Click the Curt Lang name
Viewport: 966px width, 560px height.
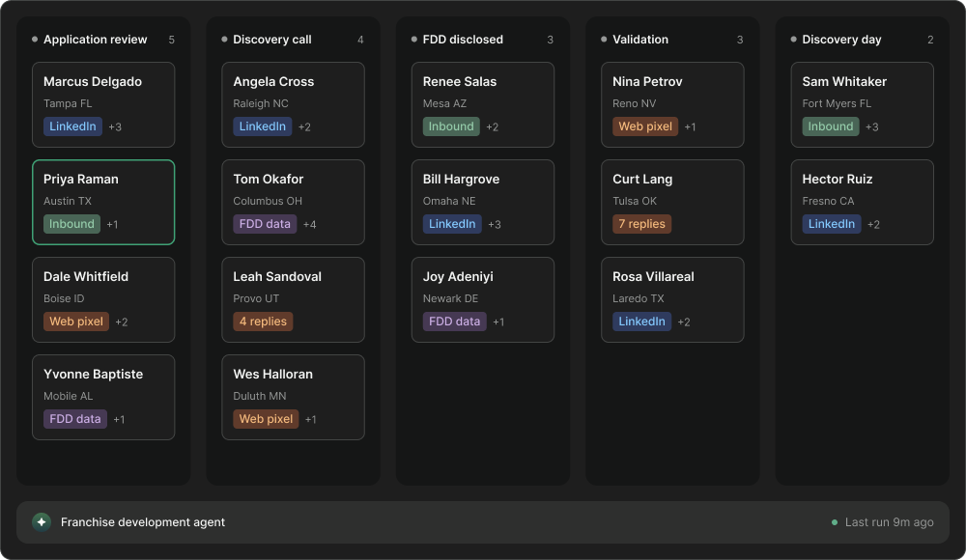(x=642, y=180)
